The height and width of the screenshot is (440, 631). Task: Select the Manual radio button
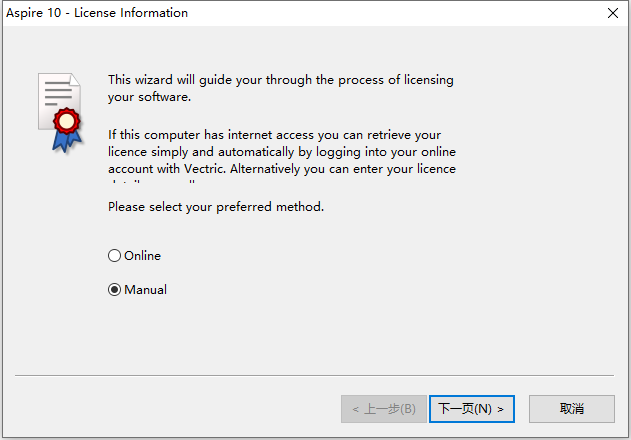pos(114,289)
